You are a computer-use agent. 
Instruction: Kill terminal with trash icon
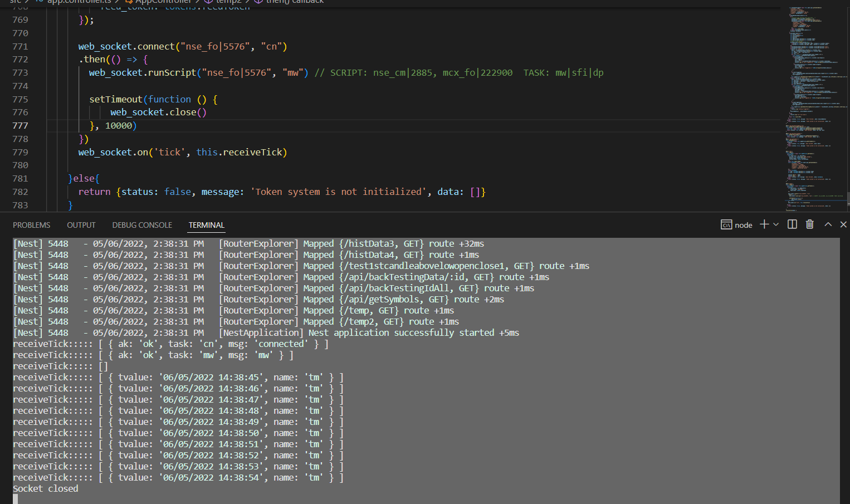point(810,224)
